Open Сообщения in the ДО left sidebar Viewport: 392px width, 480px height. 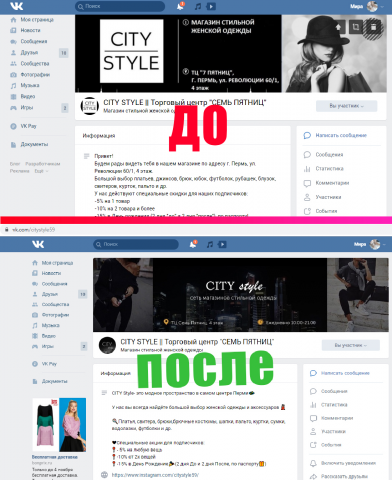click(x=29, y=41)
